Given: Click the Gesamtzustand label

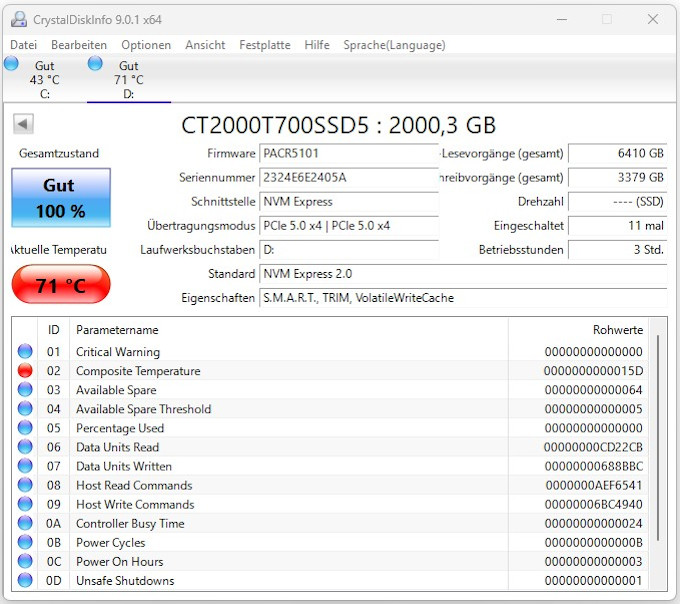Looking at the screenshot, I should [59, 153].
